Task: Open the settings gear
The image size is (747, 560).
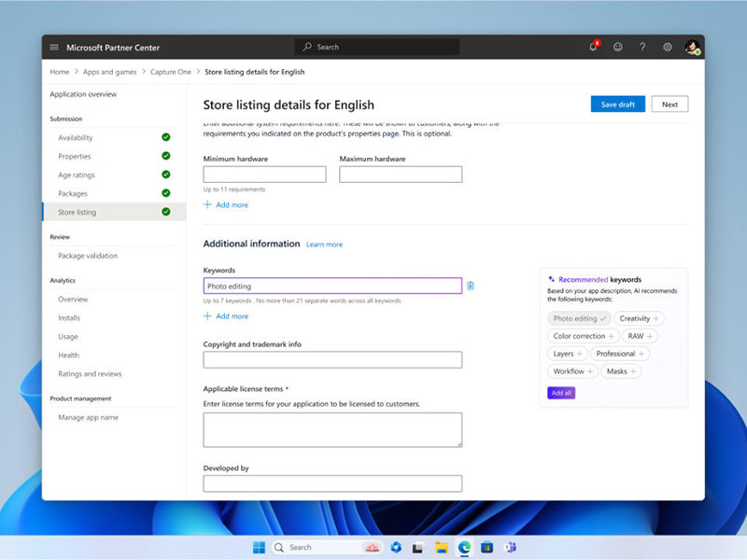Action: point(668,47)
